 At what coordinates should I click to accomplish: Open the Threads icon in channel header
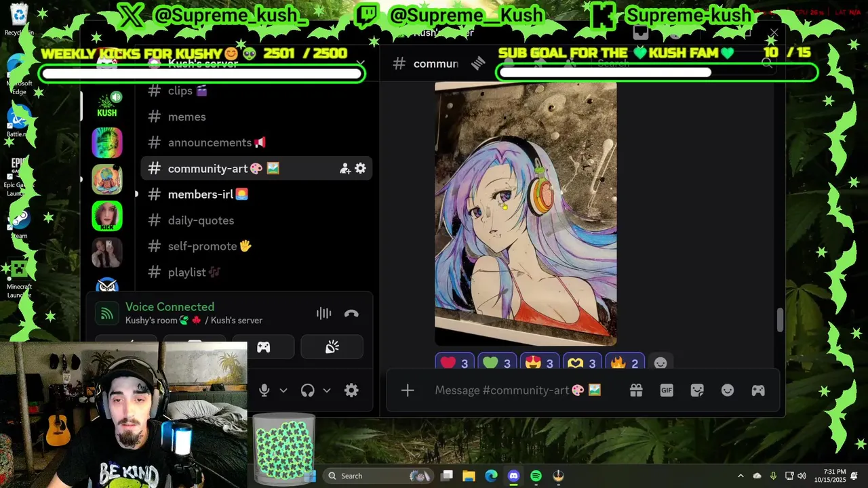(478, 64)
